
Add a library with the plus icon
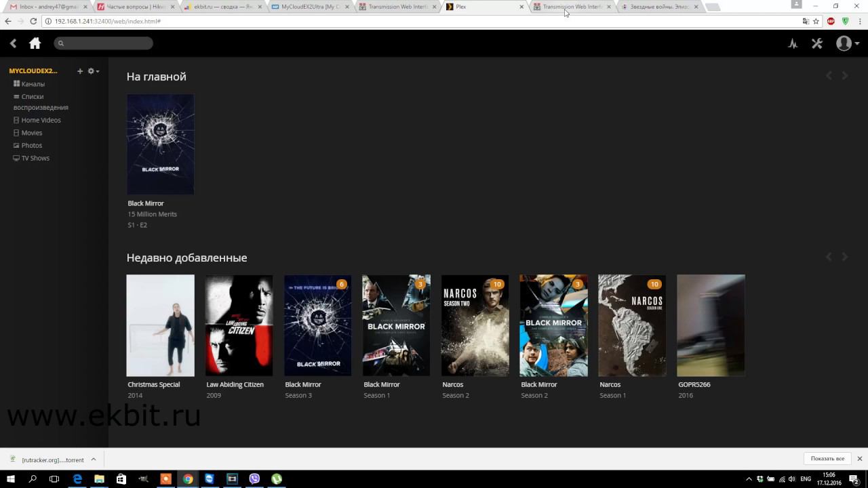[80, 71]
